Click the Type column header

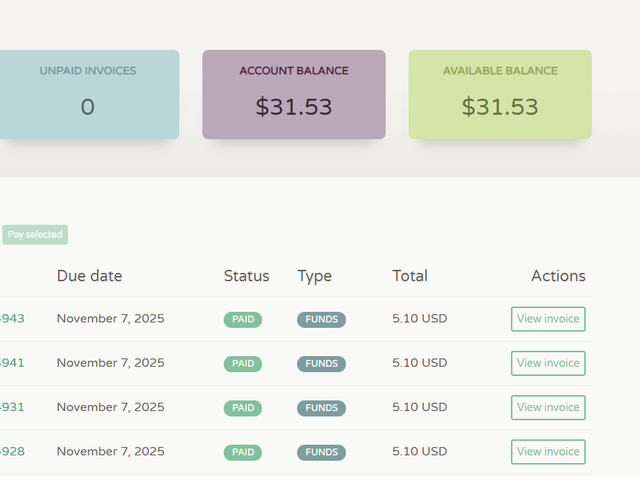coord(314,276)
